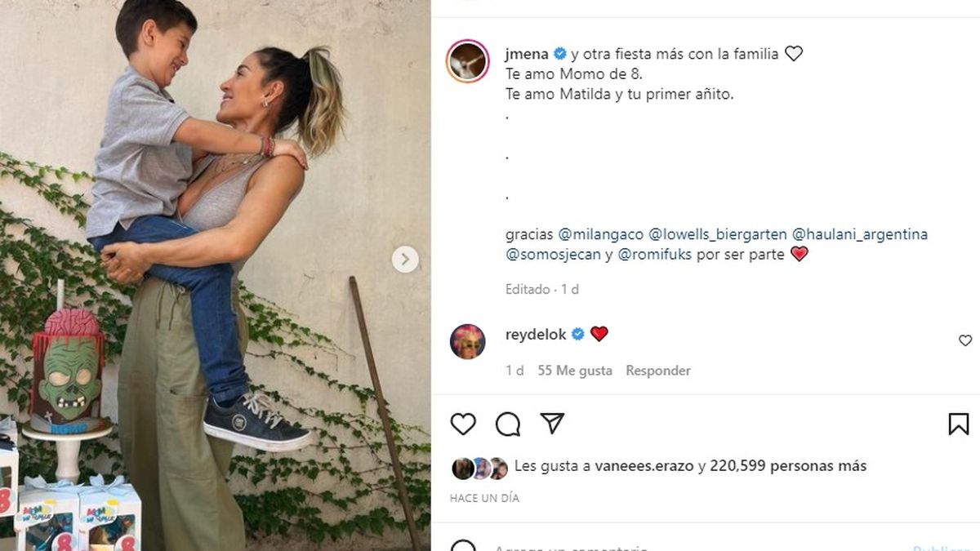Open the @romifuks mention
980x551 pixels.
(655, 255)
